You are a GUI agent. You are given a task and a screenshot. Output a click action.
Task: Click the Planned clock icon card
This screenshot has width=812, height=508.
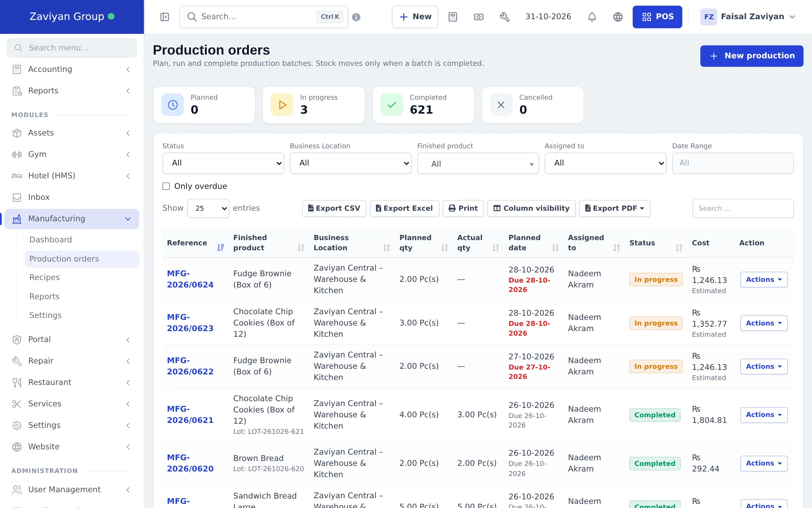tap(173, 105)
